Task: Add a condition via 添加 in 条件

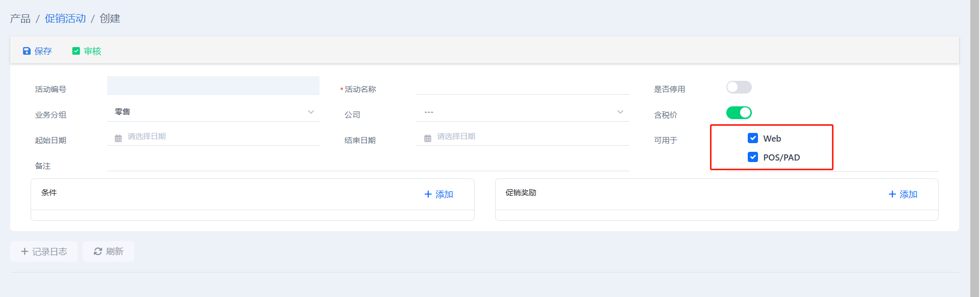Action: pyautogui.click(x=439, y=194)
